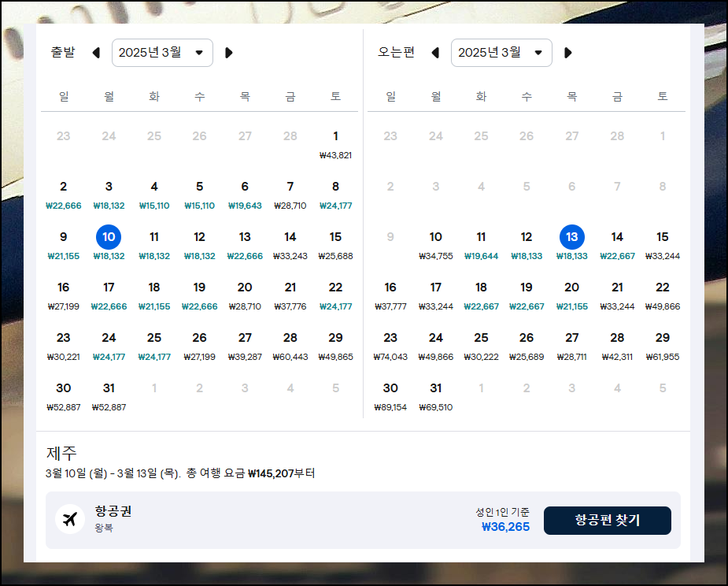
Task: Go to next month in 오는편 calendar
Action: point(567,53)
